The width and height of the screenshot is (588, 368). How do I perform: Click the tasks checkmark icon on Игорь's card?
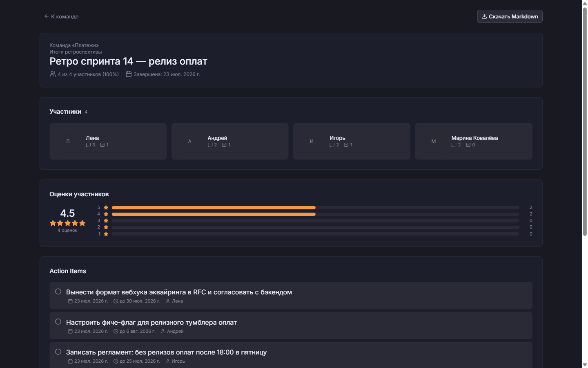click(x=346, y=145)
